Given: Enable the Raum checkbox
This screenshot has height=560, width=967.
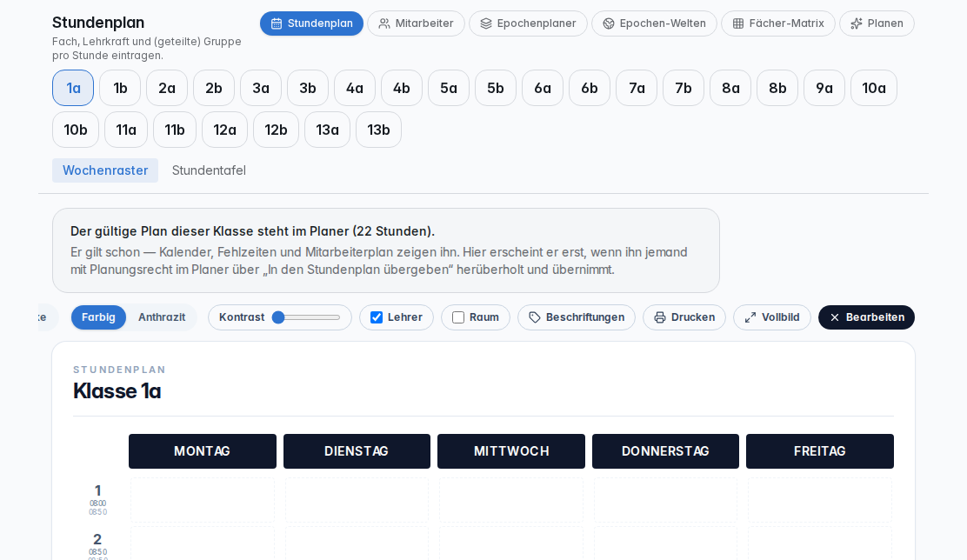Looking at the screenshot, I should pos(458,317).
